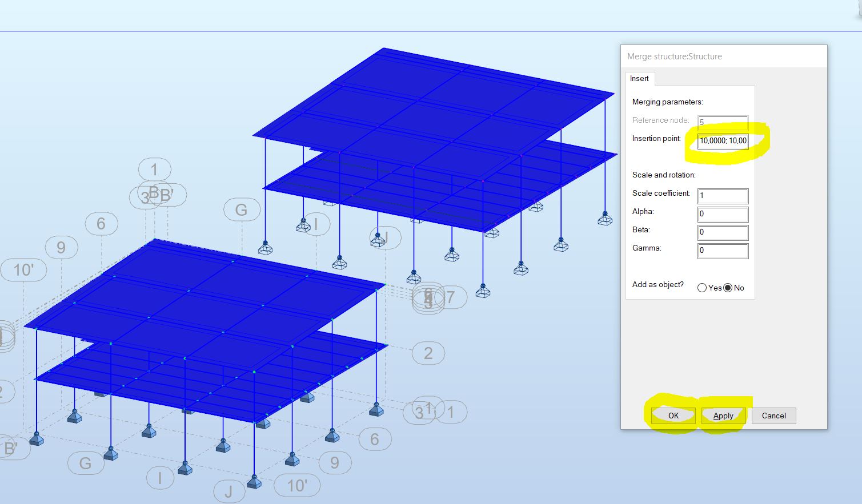Cancel the Merge structure dialog
The height and width of the screenshot is (504, 862).
point(773,416)
